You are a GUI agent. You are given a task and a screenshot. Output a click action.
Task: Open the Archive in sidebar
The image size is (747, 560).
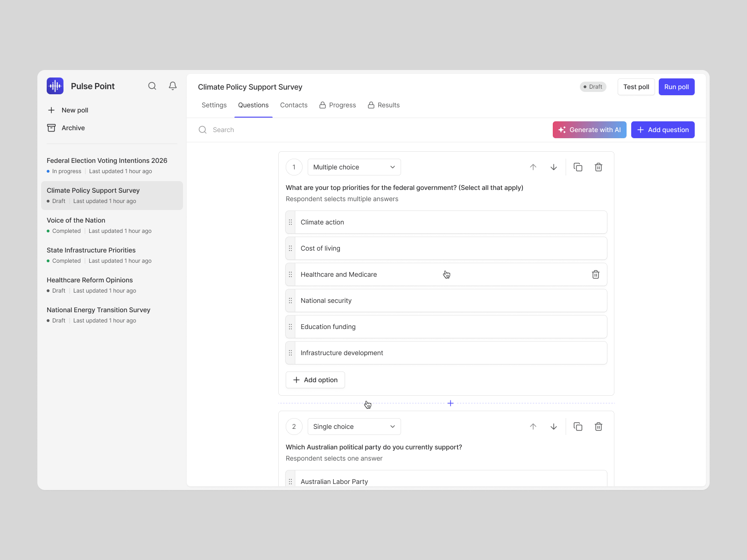pyautogui.click(x=66, y=128)
